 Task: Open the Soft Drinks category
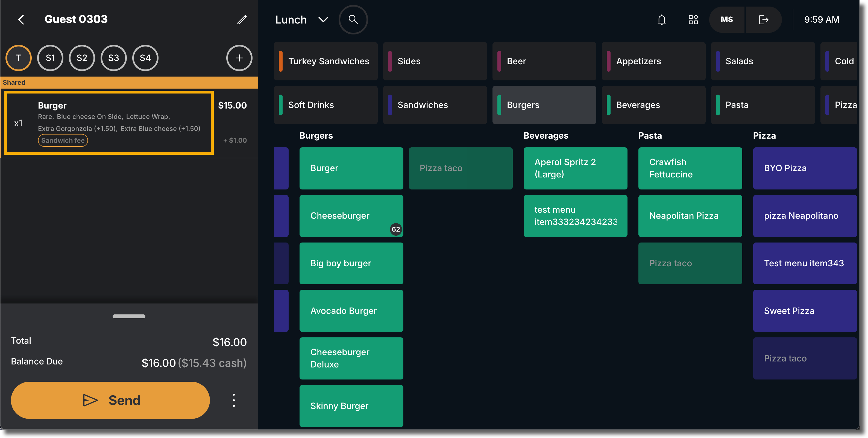325,105
